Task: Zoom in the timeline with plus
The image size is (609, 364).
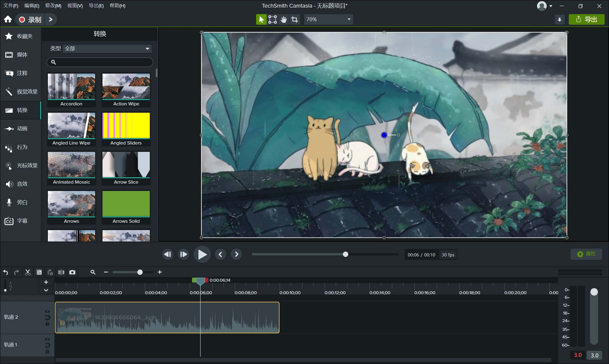Action: pos(160,272)
